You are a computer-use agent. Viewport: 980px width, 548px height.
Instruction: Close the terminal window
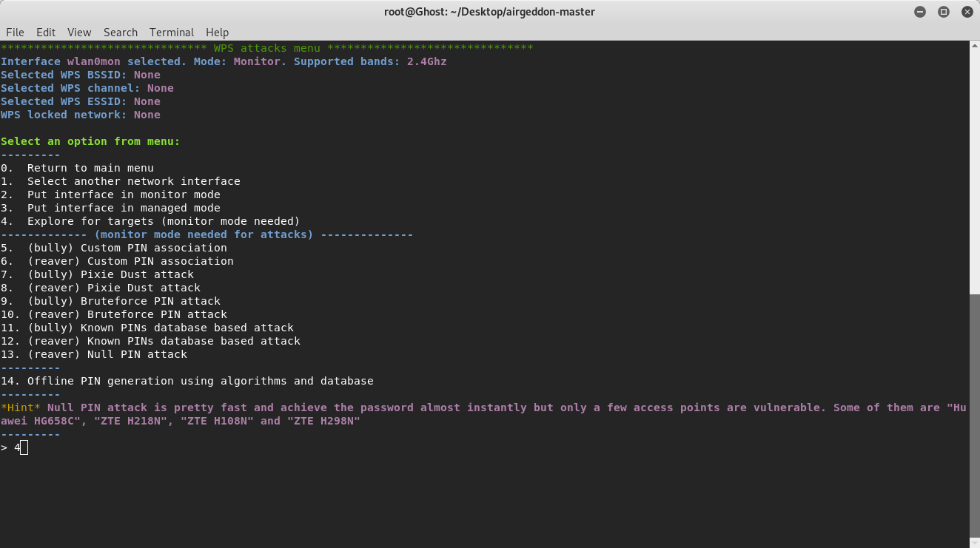[967, 12]
